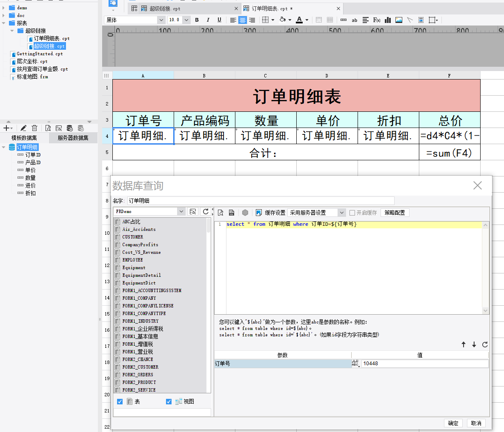Click the 确定 button in the query dialog
Viewport: 504px width, 432px height.
(453, 423)
